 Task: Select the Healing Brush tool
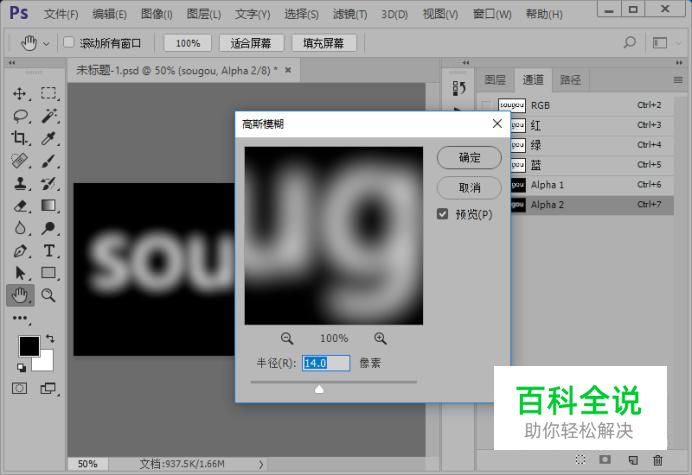[x=19, y=161]
